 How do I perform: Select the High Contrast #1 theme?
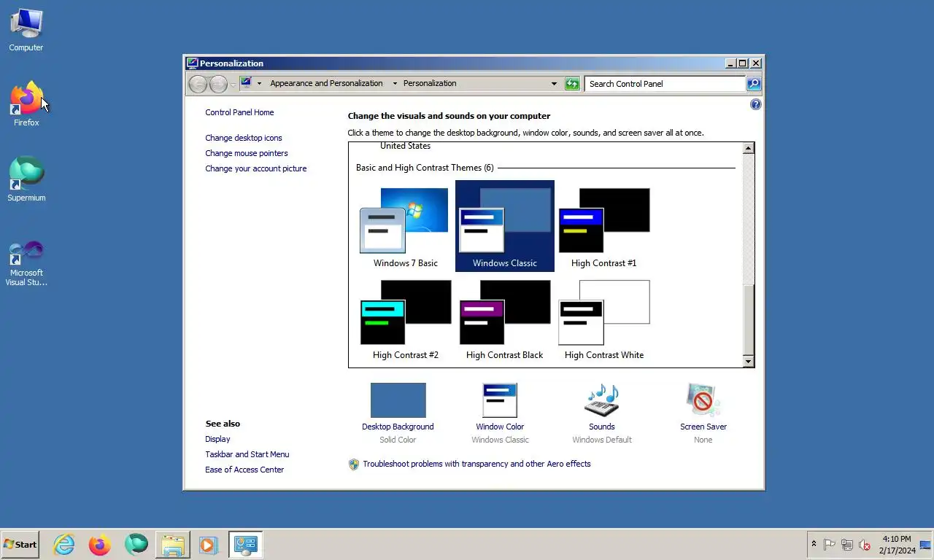pos(604,226)
